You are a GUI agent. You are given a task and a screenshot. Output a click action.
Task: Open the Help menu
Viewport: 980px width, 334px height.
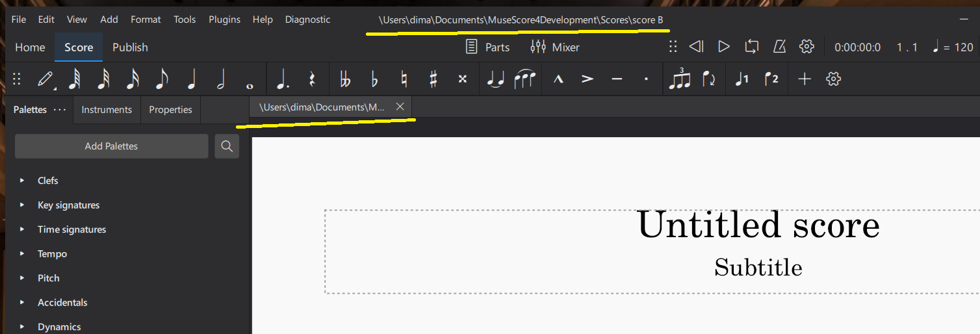coord(263,19)
